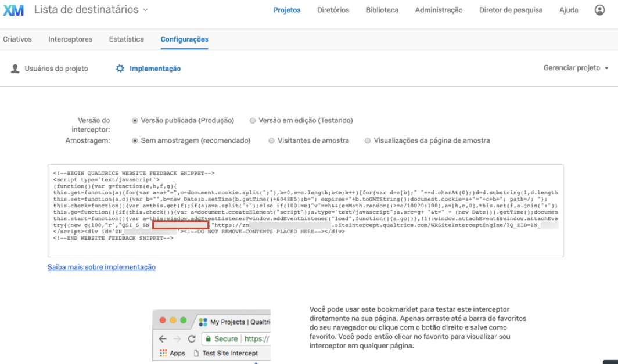This screenshot has width=618, height=364.
Task: Select Versão publicada (Produção) radio
Action: click(x=135, y=121)
